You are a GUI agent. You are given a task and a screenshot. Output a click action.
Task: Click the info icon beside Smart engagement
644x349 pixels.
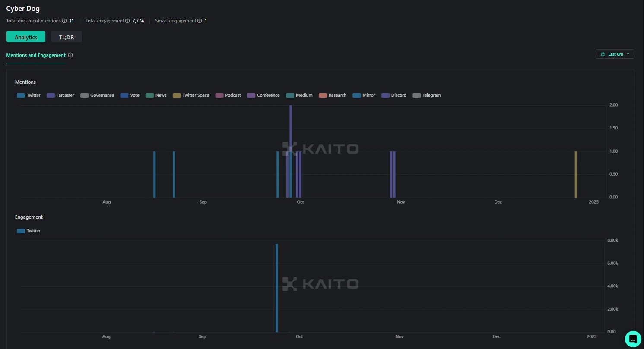[200, 21]
